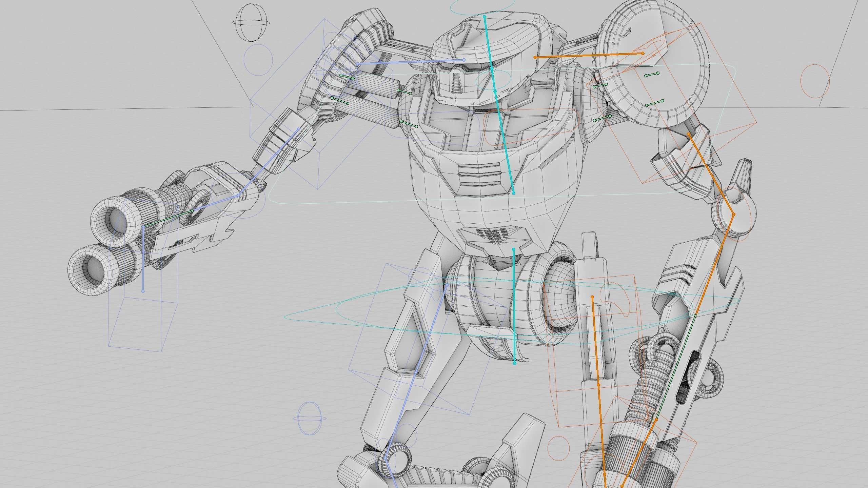
Task: Pick the orange circle control near the bottom weapon
Action: pos(558,448)
